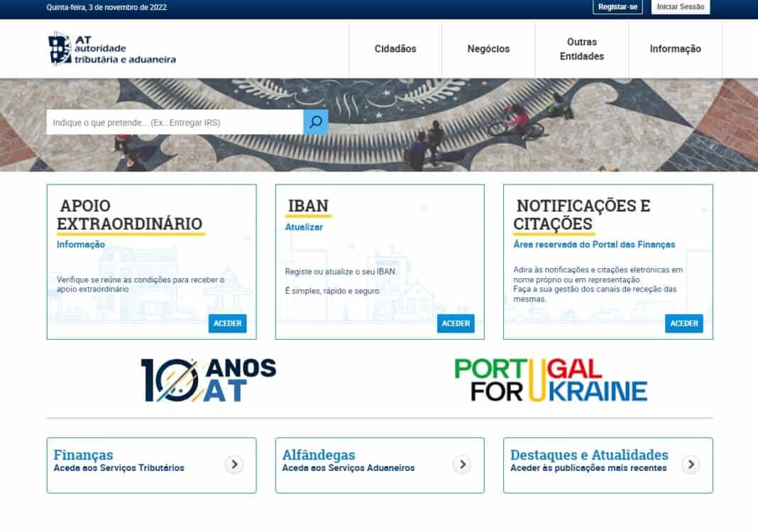This screenshot has width=758, height=532.
Task: Open the IBAN Atualizar link
Action: tap(304, 227)
